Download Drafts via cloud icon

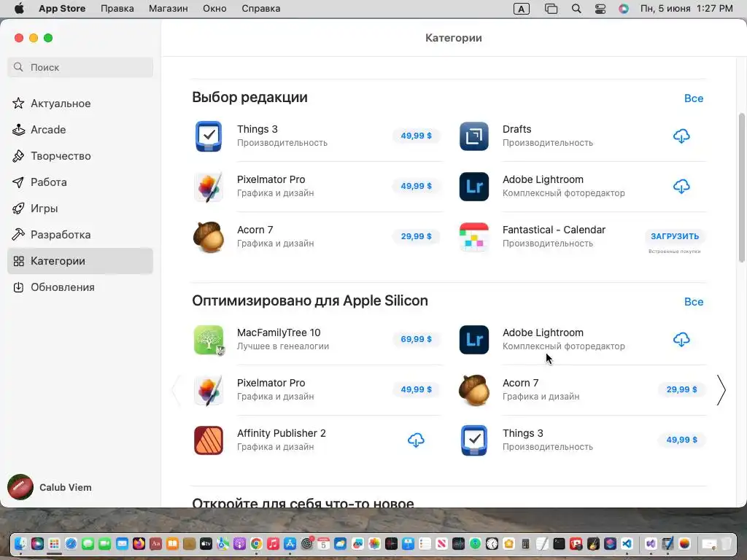point(681,136)
